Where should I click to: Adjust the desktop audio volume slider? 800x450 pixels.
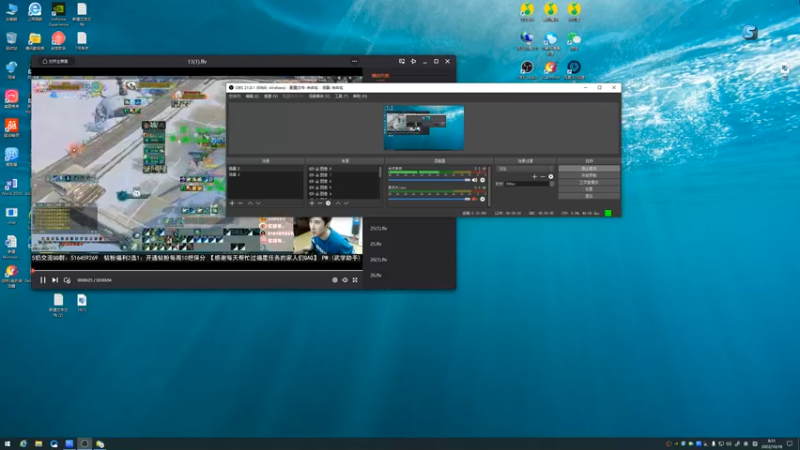click(x=429, y=180)
